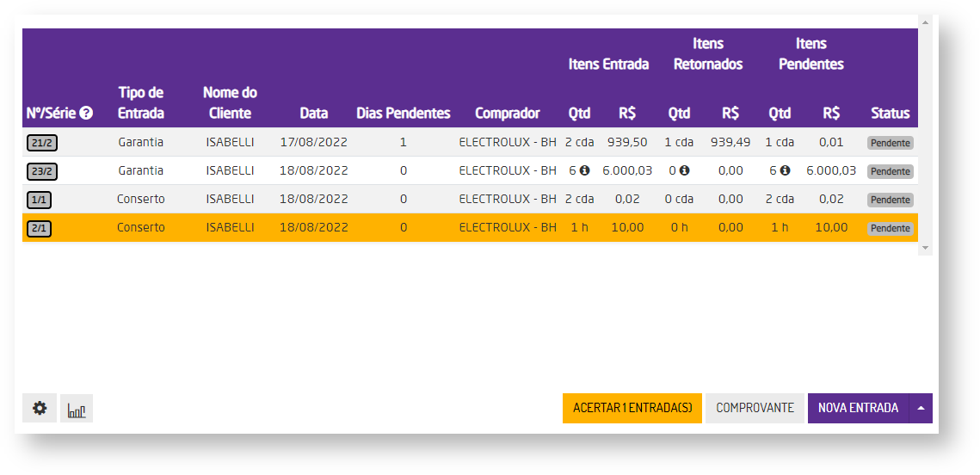Click Garantia in row 23/2
Image resolution: width=980 pixels, height=475 pixels.
[140, 170]
